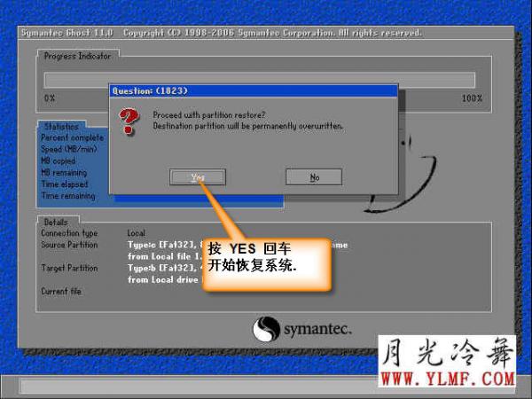Select the Question (1823) title bar
Viewport: 532px width, 399px height.
pos(254,91)
